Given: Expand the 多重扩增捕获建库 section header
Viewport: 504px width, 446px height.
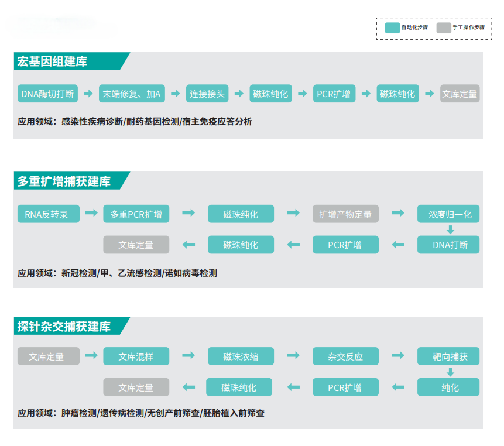Looking at the screenshot, I should 64,183.
